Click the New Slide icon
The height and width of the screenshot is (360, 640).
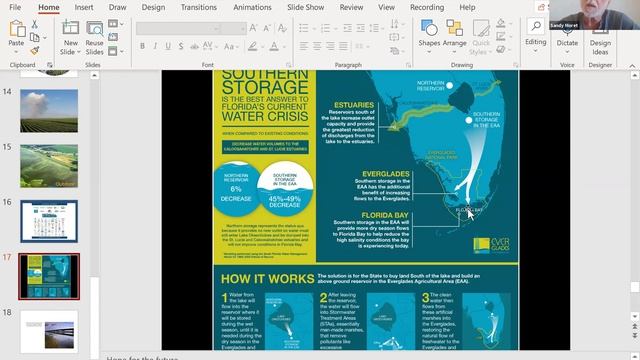point(70,28)
